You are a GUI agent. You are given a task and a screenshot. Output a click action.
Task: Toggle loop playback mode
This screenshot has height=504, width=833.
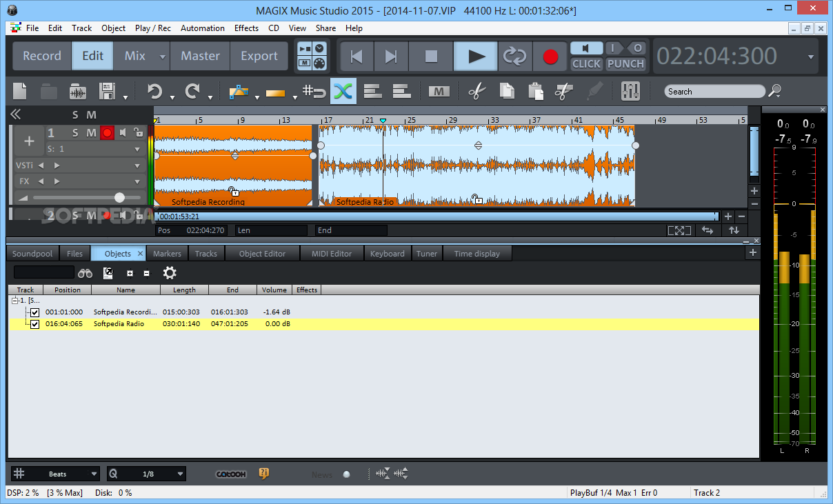point(514,57)
